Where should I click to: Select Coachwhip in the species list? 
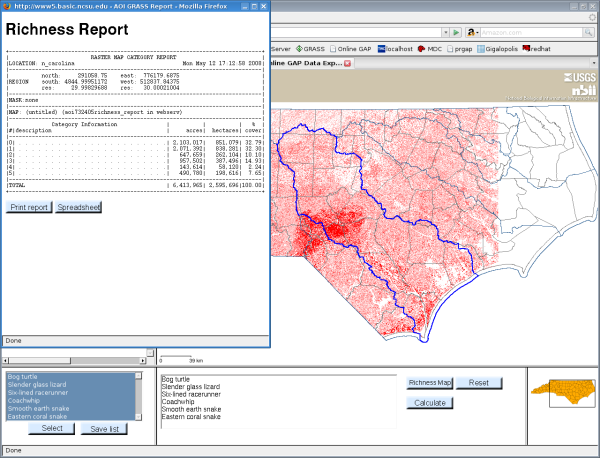click(70, 401)
